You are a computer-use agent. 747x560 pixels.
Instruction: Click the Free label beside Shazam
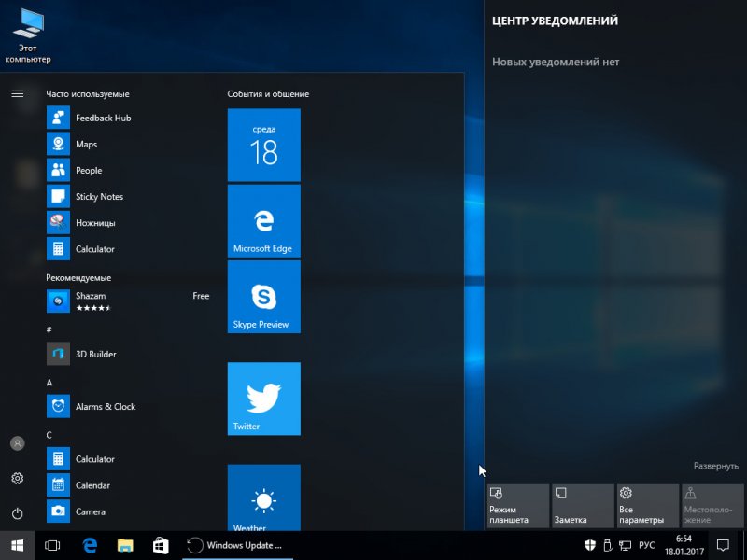(201, 296)
